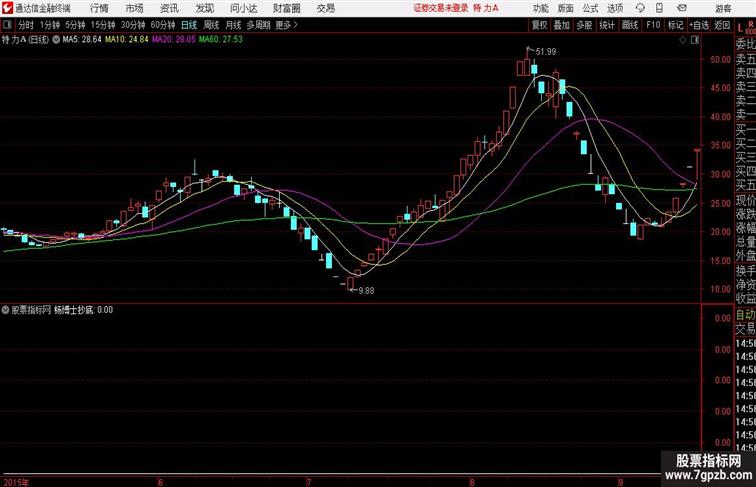The image size is (756, 487).
Task: Click the 杨博士抄底: 0.00 indicator label
Action: (83, 310)
